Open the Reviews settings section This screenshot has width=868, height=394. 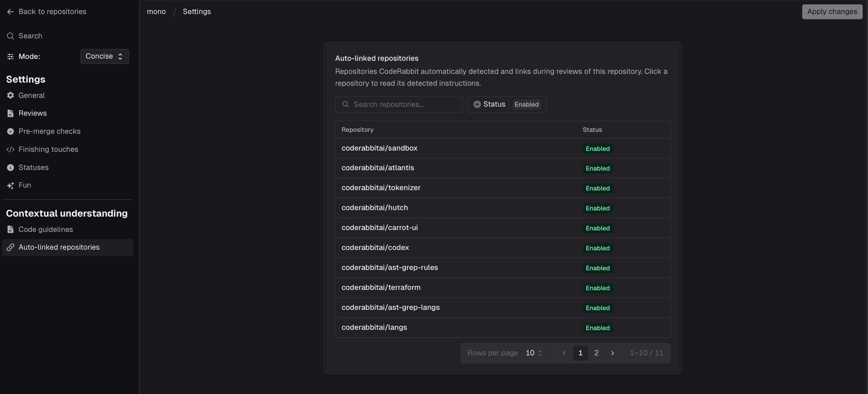click(x=67, y=113)
